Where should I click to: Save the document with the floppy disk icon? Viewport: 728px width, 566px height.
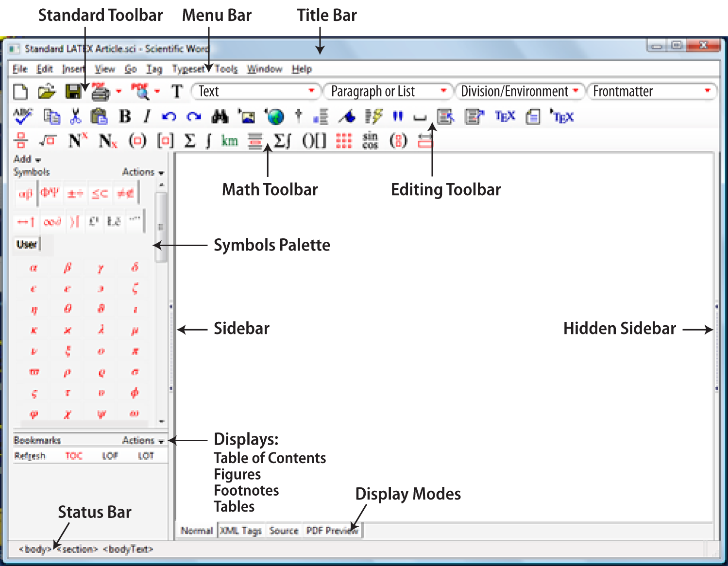pos(73,92)
